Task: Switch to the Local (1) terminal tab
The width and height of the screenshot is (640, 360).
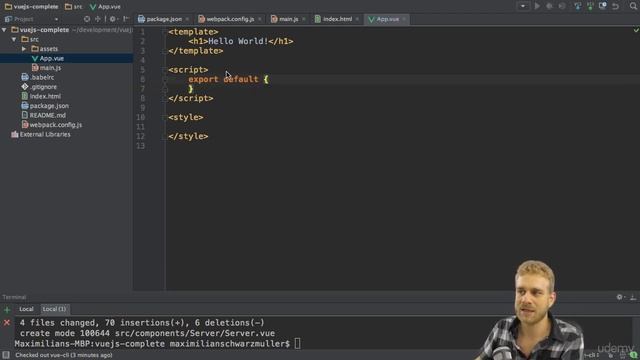Action: [x=54, y=309]
